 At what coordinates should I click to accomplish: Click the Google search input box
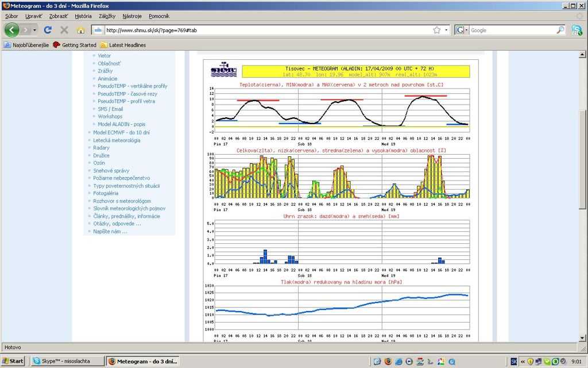[513, 30]
